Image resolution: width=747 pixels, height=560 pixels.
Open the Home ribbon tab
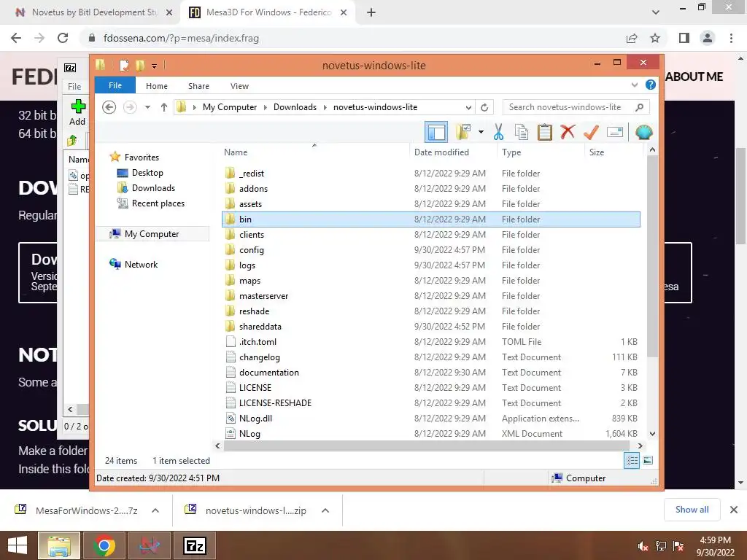[x=157, y=86]
